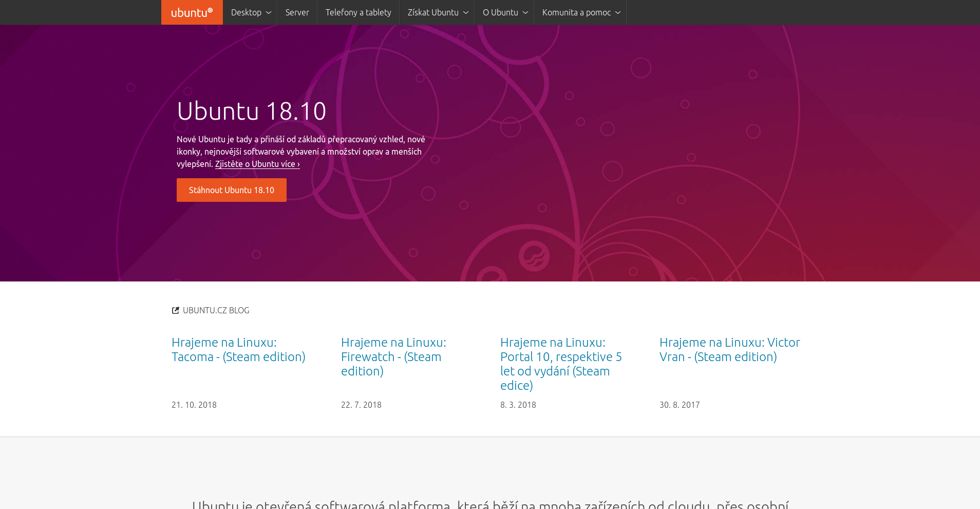Expand the O Ubuntu dropdown chevron
The width and height of the screenshot is (980, 509).
pyautogui.click(x=525, y=12)
